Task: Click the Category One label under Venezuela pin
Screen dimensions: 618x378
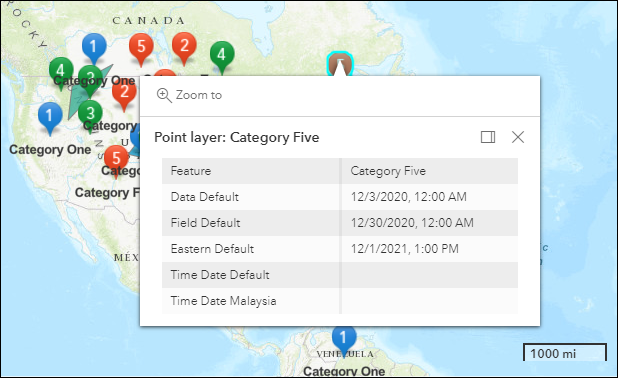Action: click(344, 371)
